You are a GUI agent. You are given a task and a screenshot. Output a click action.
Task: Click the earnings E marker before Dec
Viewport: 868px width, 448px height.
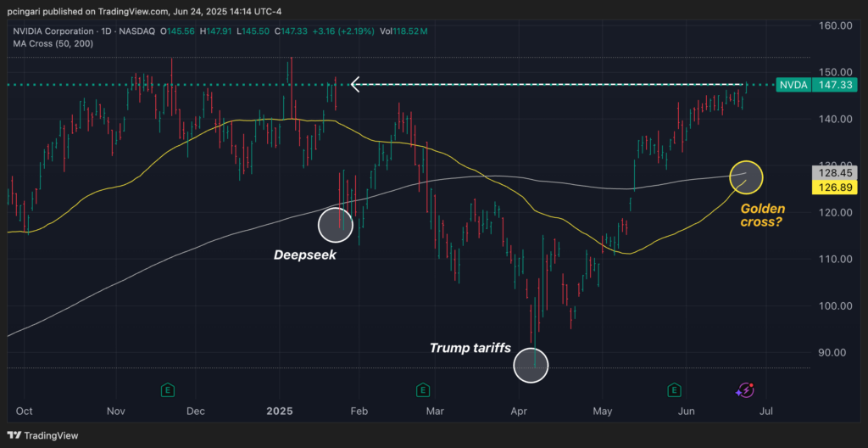click(x=167, y=390)
